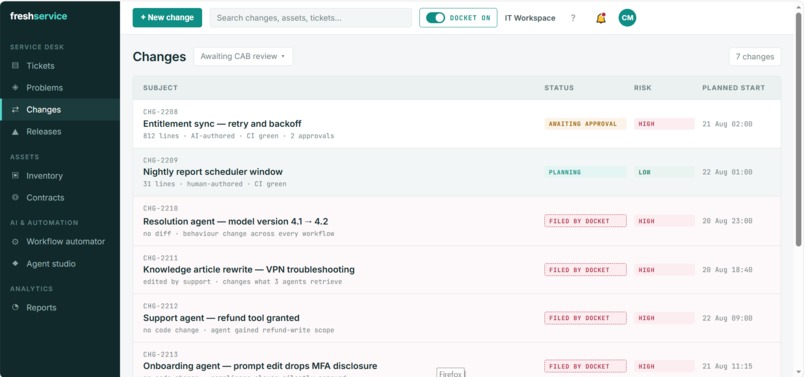The image size is (806, 377).
Task: Click the Tickets sidebar icon
Action: click(x=15, y=65)
